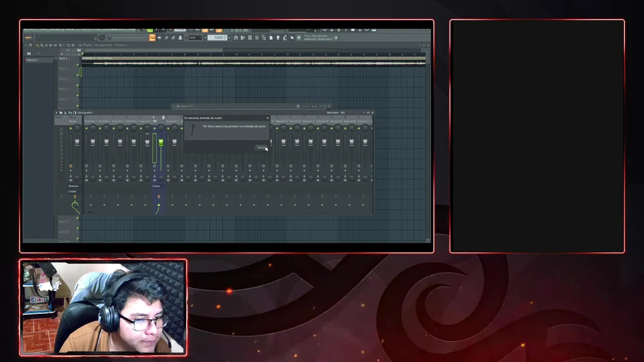Open the Edison window Presets dropdown

click(306, 106)
